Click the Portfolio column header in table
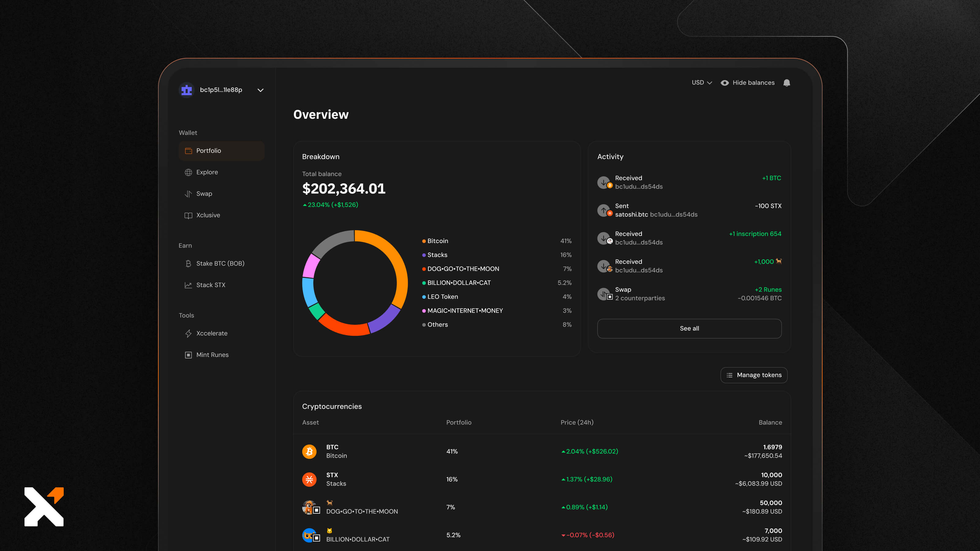 pyautogui.click(x=458, y=422)
